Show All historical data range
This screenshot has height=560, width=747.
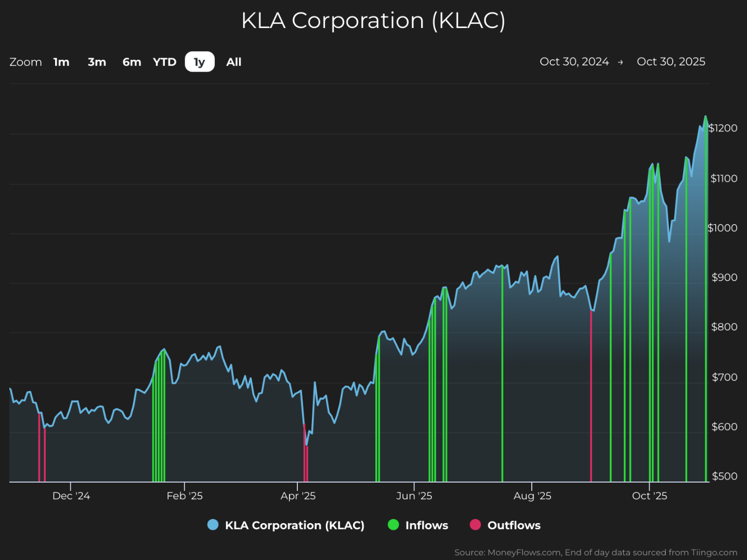pos(234,62)
